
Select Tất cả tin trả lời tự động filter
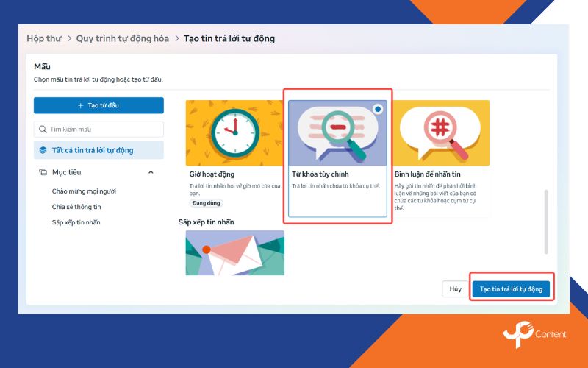pos(92,150)
